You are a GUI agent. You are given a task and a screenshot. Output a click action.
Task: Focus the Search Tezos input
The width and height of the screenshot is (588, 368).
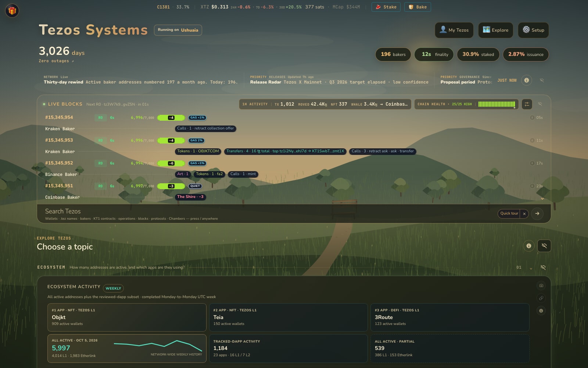(268, 214)
